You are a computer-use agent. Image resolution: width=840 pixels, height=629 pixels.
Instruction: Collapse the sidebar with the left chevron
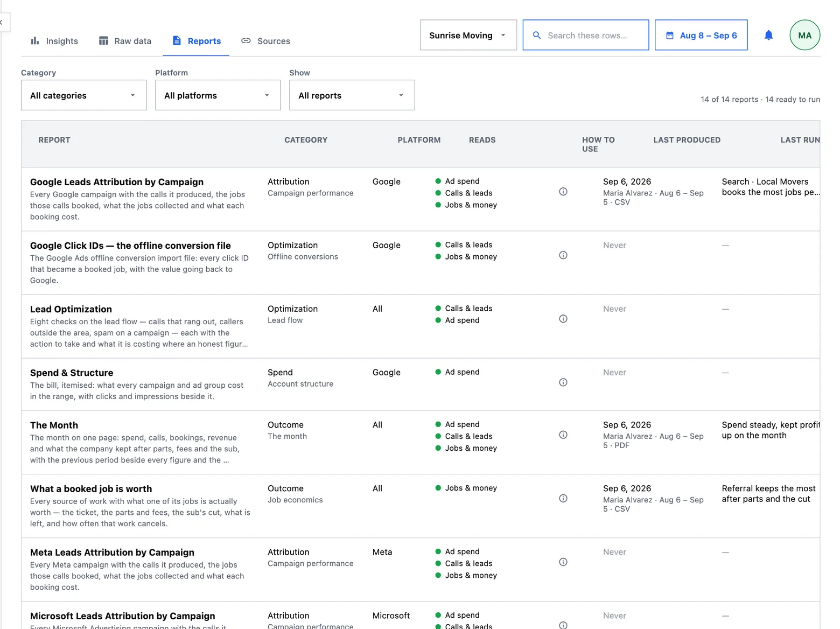click(2, 22)
